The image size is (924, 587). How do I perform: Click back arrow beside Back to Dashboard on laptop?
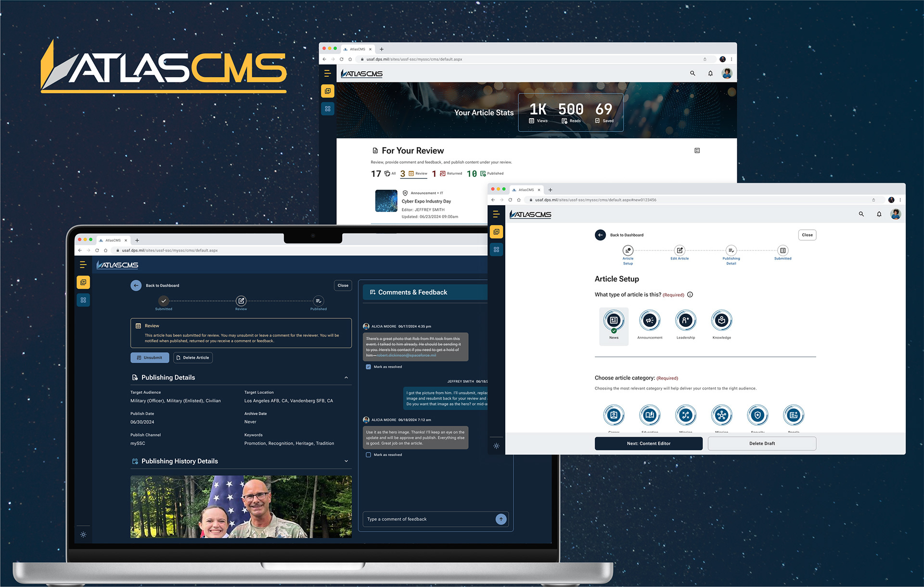pos(136,286)
